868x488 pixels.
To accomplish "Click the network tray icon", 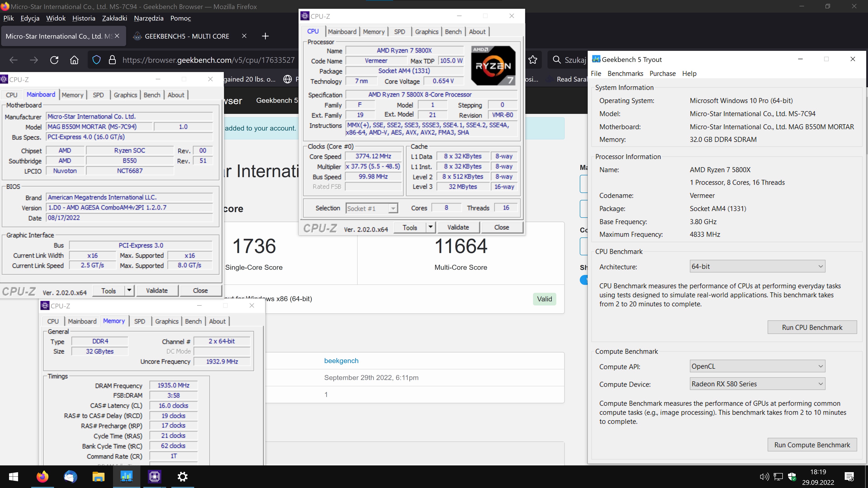I will (x=778, y=476).
